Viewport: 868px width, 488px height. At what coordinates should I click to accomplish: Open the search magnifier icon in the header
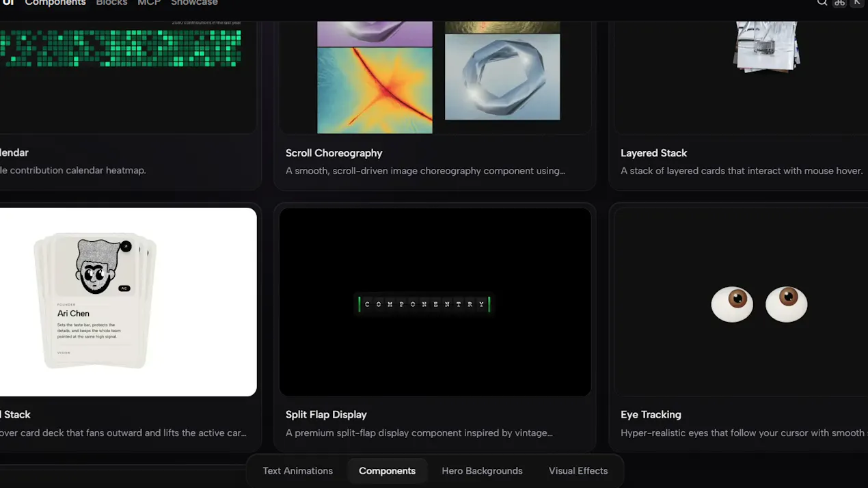tap(822, 3)
